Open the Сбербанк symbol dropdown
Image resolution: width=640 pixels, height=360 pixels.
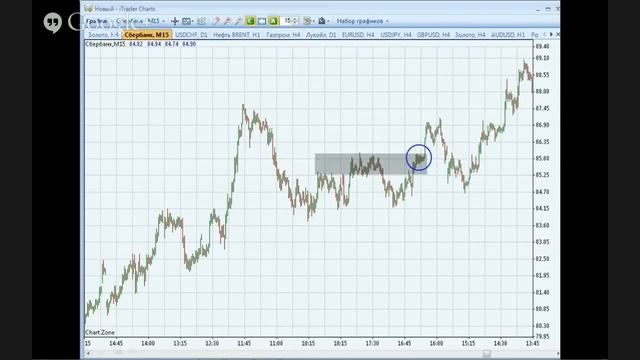(x=130, y=21)
